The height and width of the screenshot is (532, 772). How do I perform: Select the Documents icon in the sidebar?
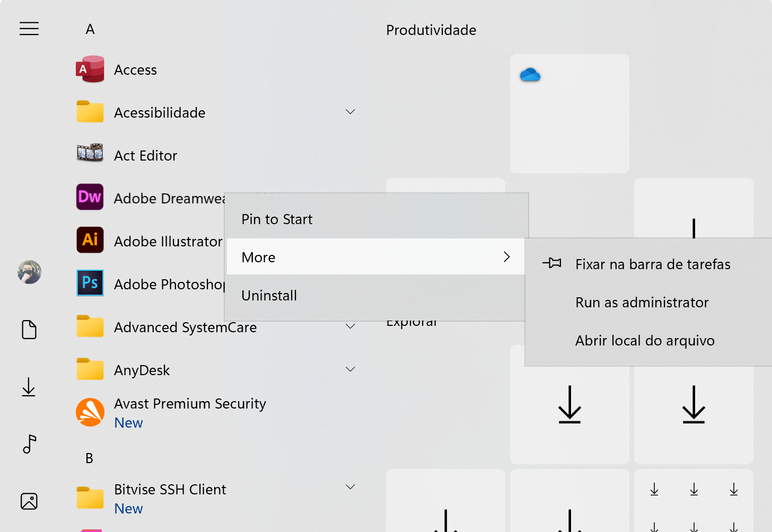tap(29, 330)
